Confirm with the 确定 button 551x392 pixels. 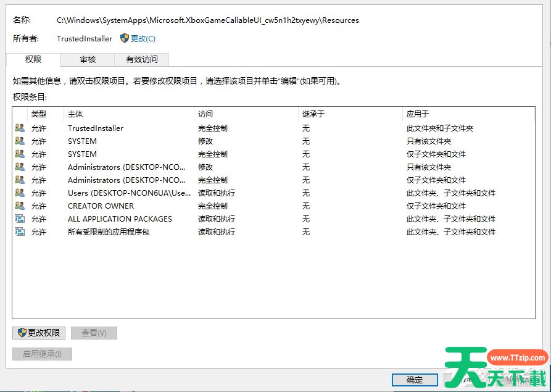click(x=415, y=380)
